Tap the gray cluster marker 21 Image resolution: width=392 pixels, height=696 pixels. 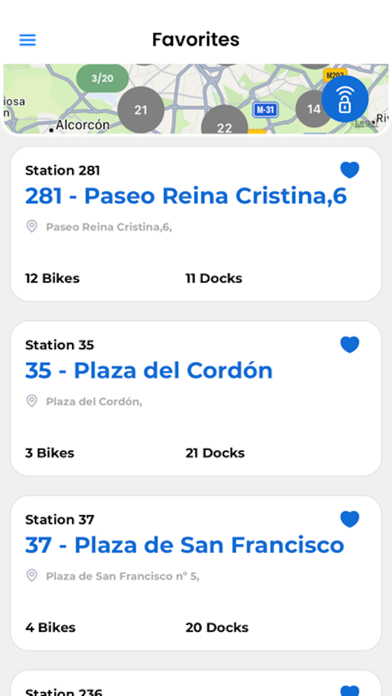coord(141,110)
